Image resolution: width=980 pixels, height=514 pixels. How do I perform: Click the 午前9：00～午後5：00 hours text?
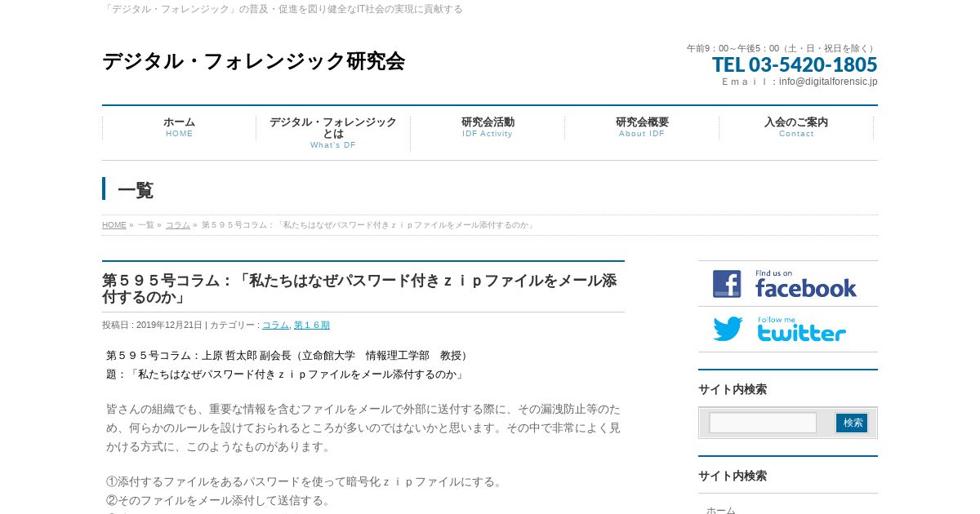click(782, 48)
